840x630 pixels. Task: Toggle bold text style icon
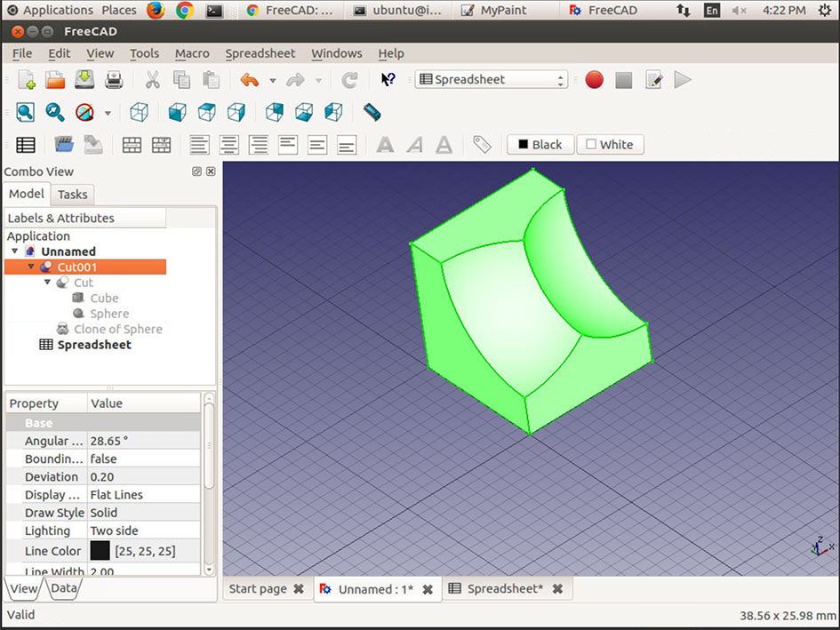pyautogui.click(x=385, y=145)
